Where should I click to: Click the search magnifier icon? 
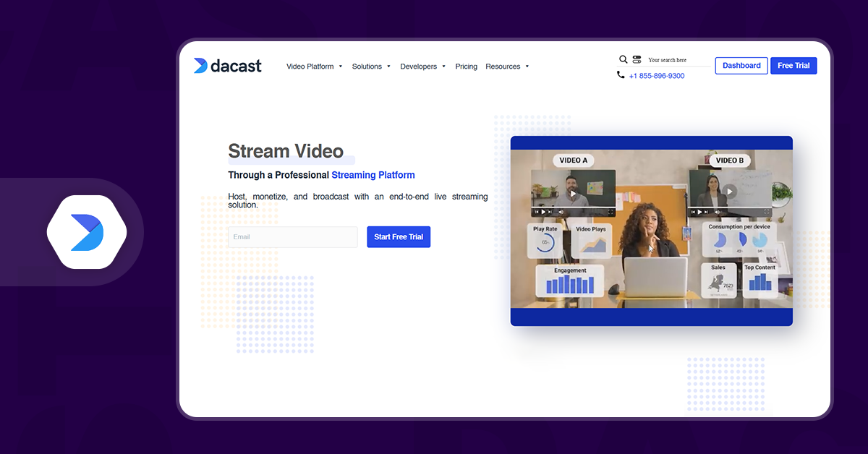pos(623,59)
